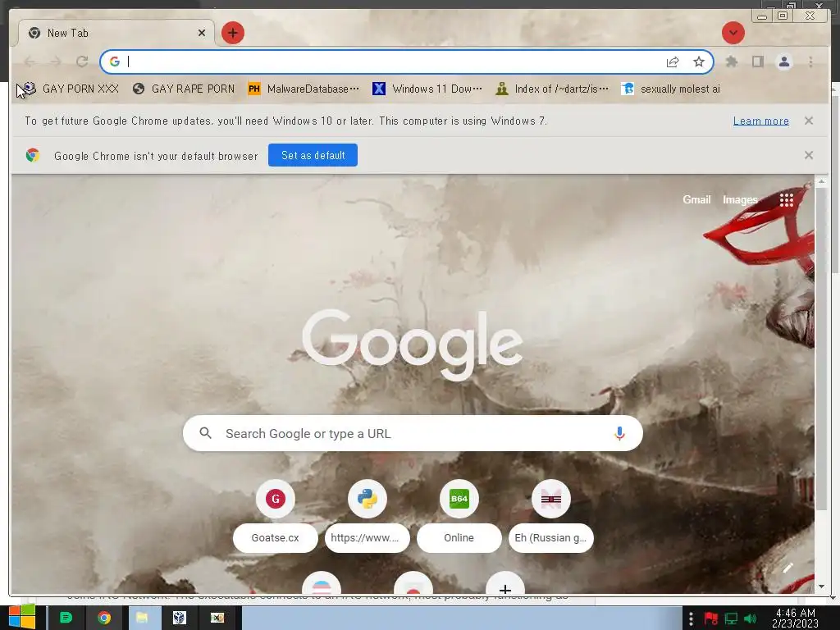840x630 pixels.
Task: Switch to Chrome on the taskbar
Action: [x=104, y=618]
